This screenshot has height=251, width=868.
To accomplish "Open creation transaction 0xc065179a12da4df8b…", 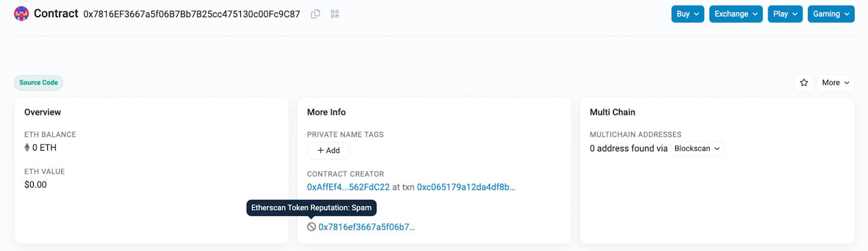I will tap(466, 187).
